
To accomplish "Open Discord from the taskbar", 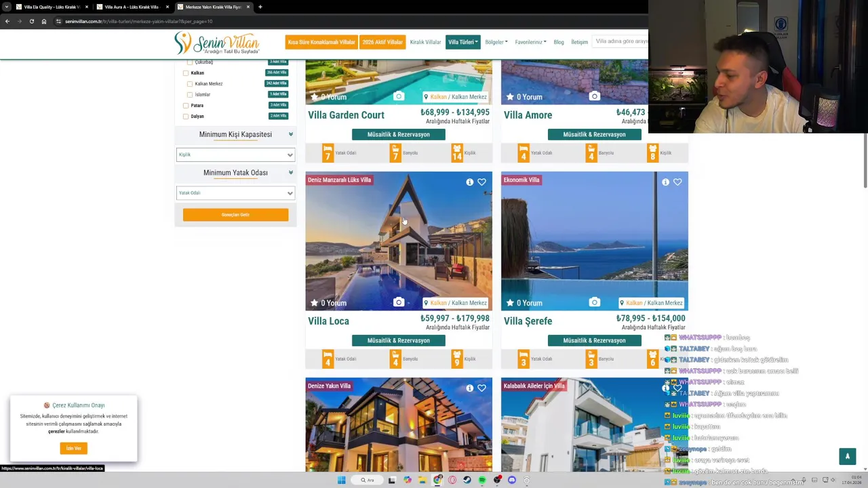I will tap(512, 480).
